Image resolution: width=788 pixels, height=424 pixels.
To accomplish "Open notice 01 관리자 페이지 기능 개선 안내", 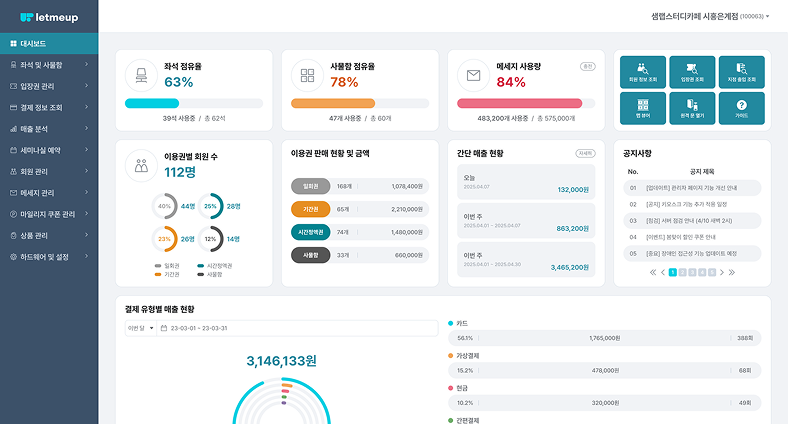I will (692, 188).
